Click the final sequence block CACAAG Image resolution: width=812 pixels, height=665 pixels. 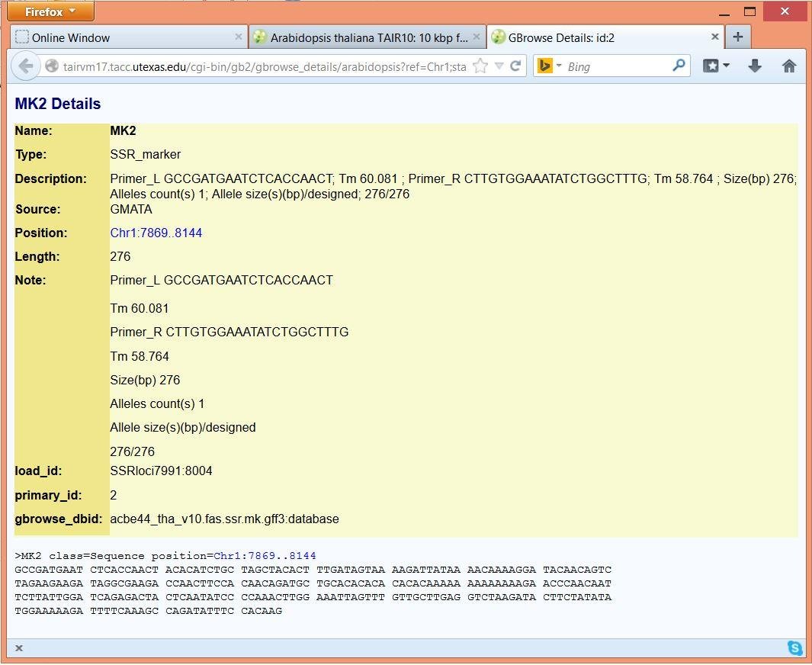click(262, 611)
